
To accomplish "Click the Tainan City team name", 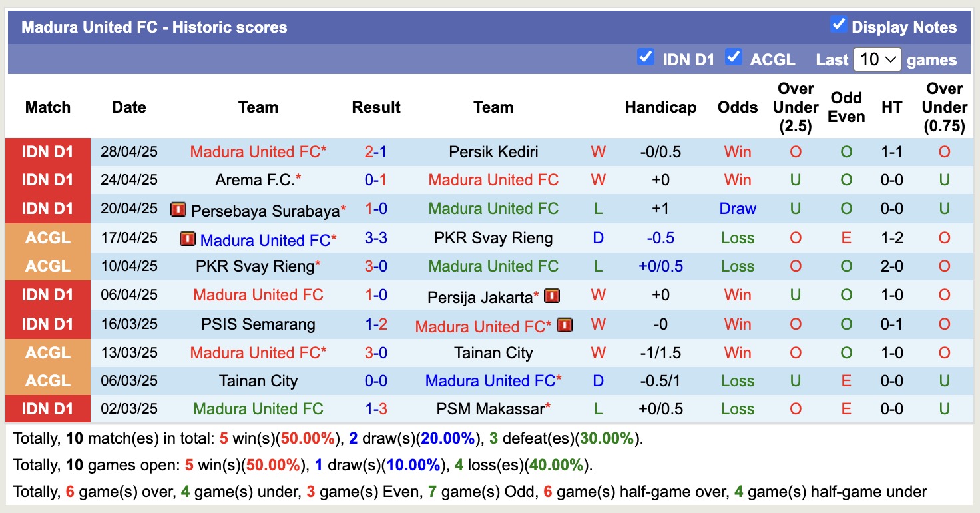I will (493, 352).
